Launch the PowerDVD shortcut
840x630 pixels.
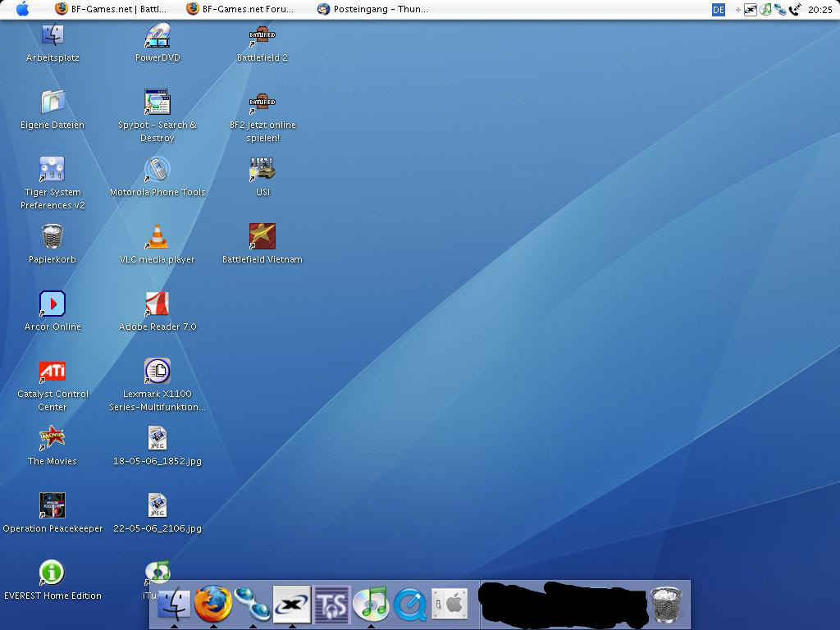(x=157, y=36)
